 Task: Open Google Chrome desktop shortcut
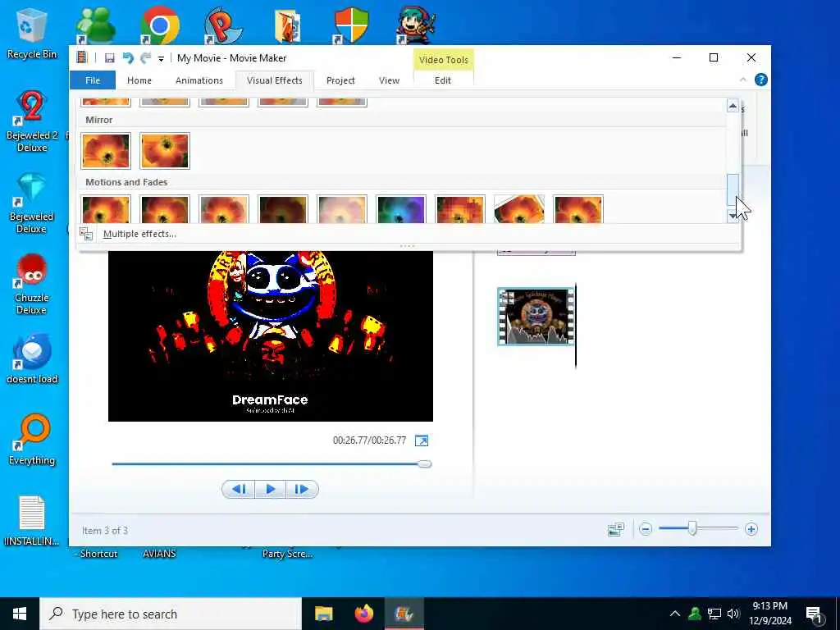click(159, 25)
